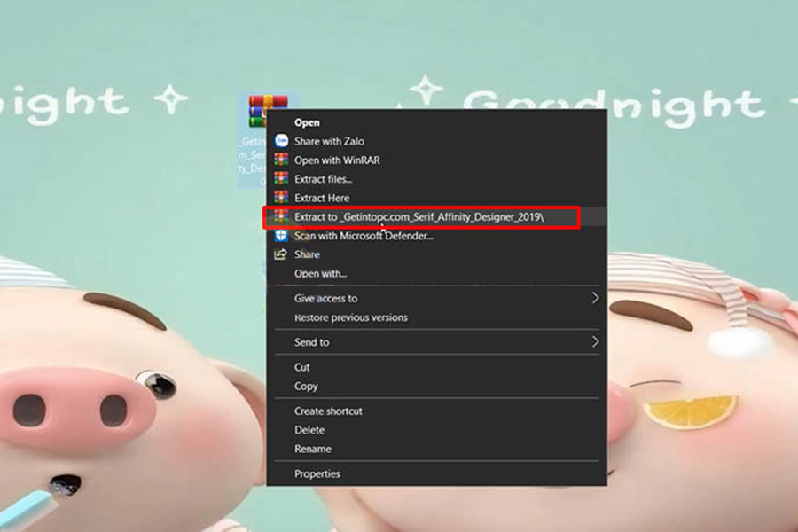
Task: Click the Share arrow icon
Action: coord(281,254)
